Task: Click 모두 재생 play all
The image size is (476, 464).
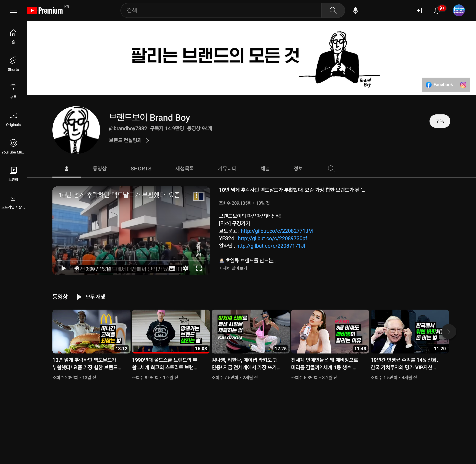Action: (91, 297)
